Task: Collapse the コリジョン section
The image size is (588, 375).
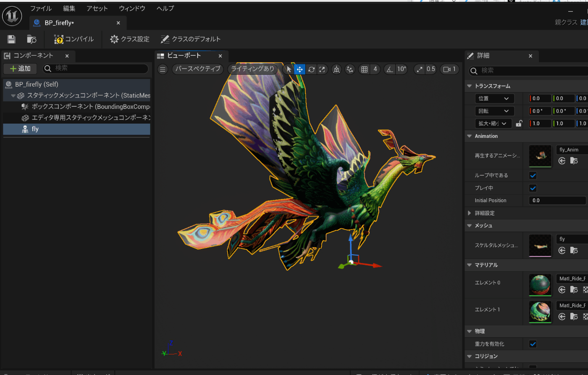Action: tap(469, 356)
